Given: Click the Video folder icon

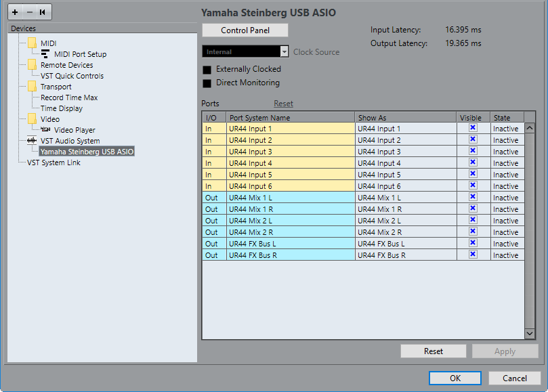Looking at the screenshot, I should click(x=32, y=118).
